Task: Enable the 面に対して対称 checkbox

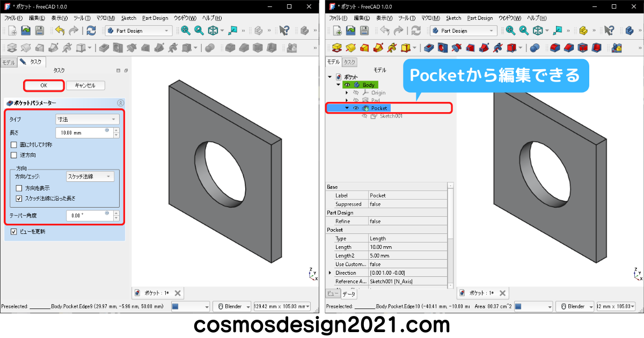Action: click(14, 145)
